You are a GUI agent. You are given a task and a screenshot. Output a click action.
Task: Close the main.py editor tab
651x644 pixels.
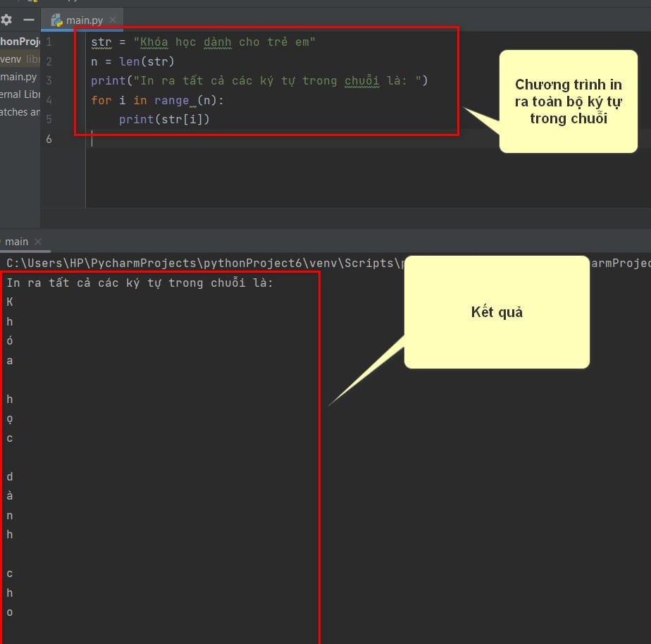click(113, 20)
